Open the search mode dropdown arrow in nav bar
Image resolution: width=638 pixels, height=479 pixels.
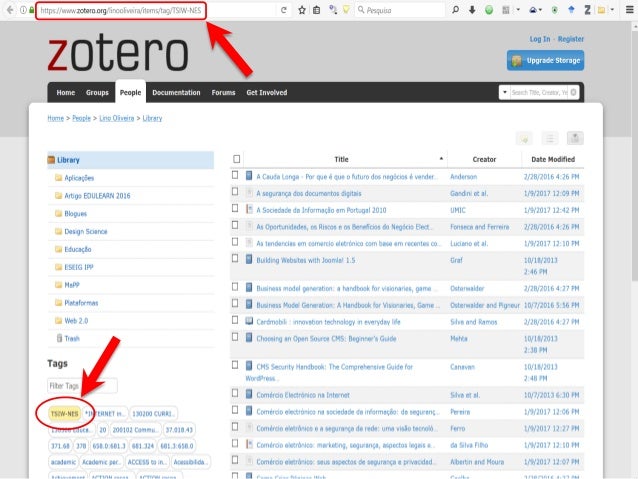pos(505,92)
